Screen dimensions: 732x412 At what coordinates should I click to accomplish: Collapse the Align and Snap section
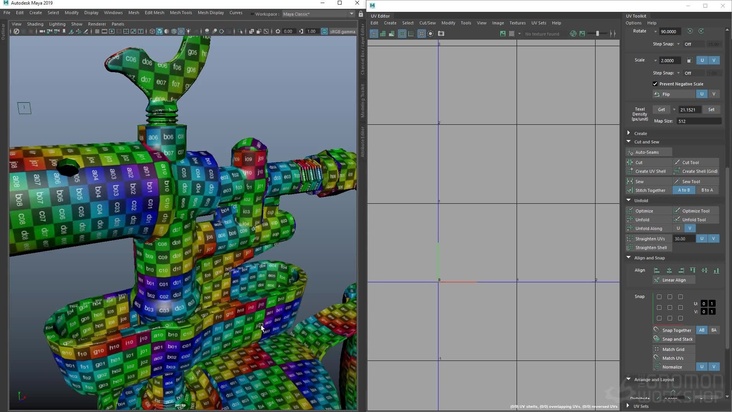628,257
